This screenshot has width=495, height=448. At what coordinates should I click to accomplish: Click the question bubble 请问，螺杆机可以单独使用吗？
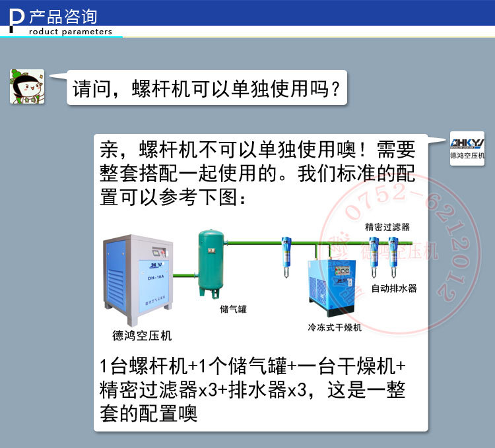pyautogui.click(x=207, y=88)
